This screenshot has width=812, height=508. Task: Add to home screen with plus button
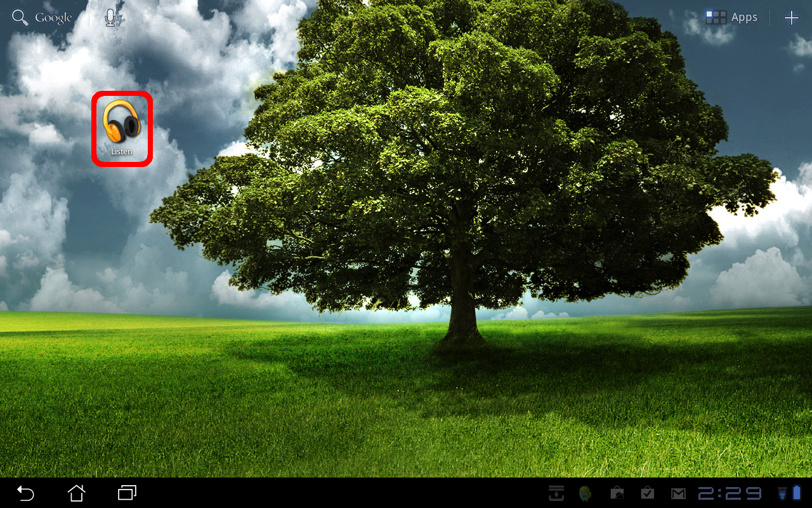coord(791,18)
